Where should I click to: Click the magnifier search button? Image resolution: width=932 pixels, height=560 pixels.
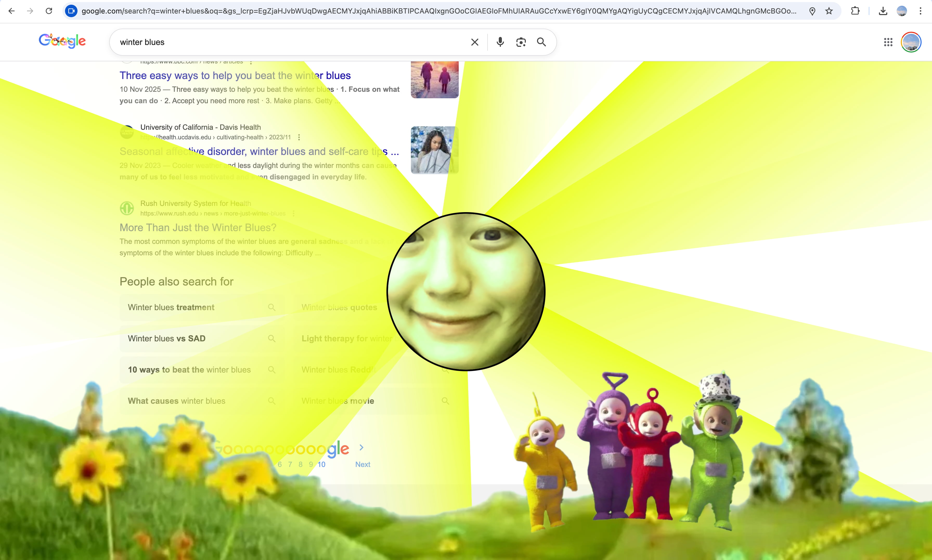541,42
